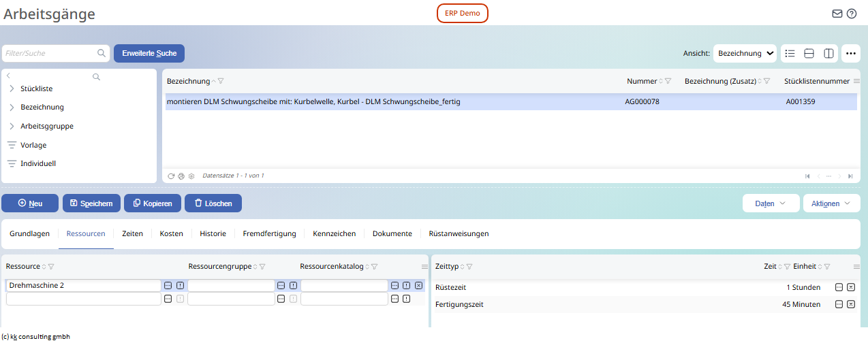Image resolution: width=868 pixels, height=345 pixels.
Task: Filter the Zeittyp column with funnel icon
Action: coord(469,267)
